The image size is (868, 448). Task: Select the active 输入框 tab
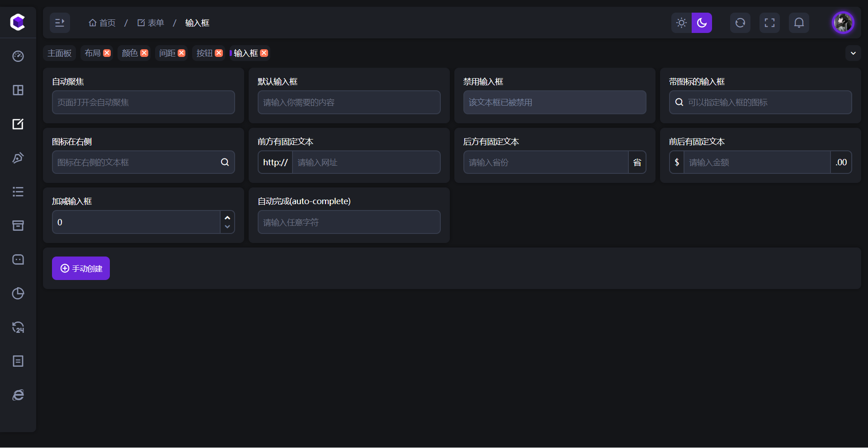[x=245, y=53]
